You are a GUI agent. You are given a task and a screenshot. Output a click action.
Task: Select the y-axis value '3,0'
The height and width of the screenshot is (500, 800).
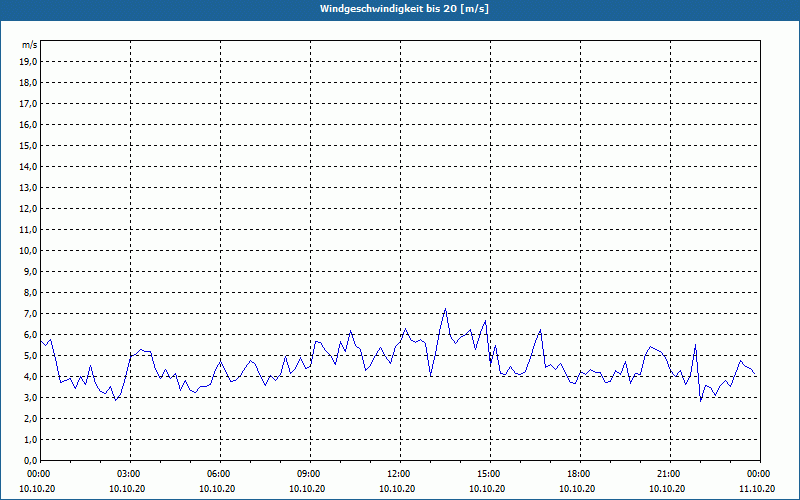(31, 397)
